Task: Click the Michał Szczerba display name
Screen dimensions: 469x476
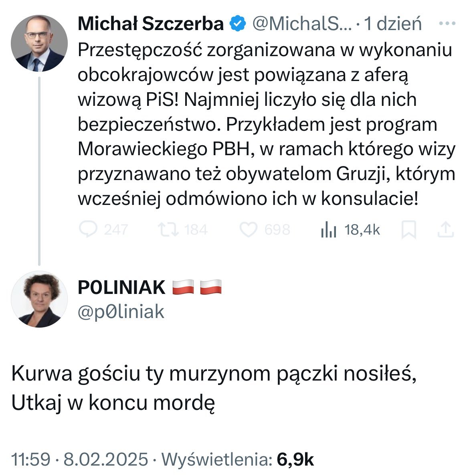Action: (151, 24)
